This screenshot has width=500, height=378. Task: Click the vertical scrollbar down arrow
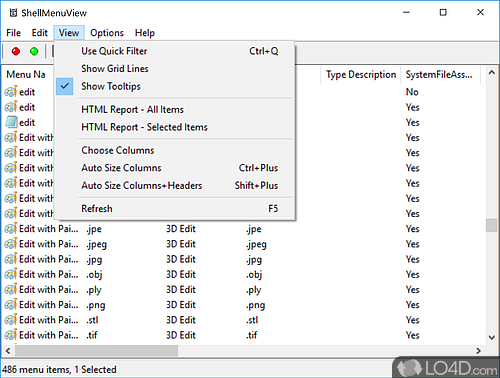491,337
